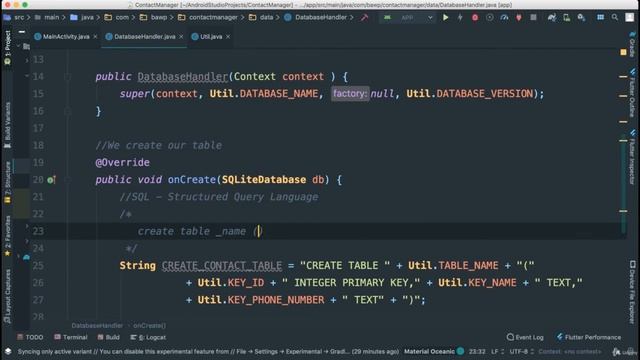Click the onCreate() breadcrumb below the editor
Viewport: 640px width, 360px height.
click(149, 325)
